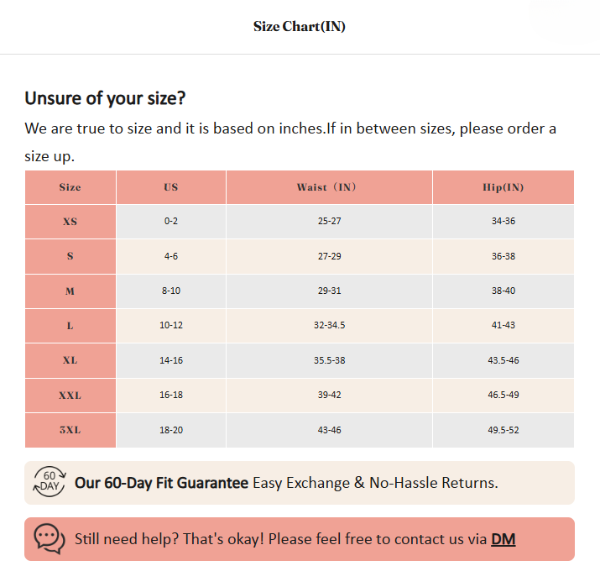
Task: Select the L size row label
Action: pyautogui.click(x=70, y=326)
